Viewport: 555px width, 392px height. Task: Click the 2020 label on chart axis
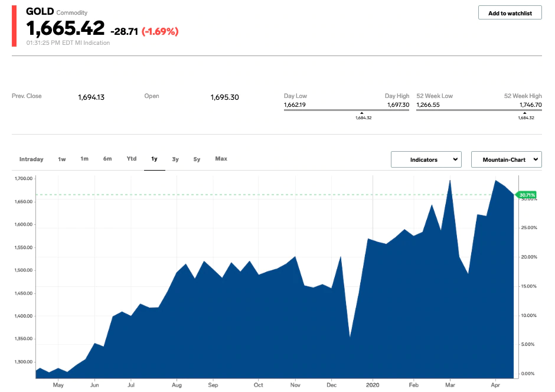pyautogui.click(x=373, y=385)
